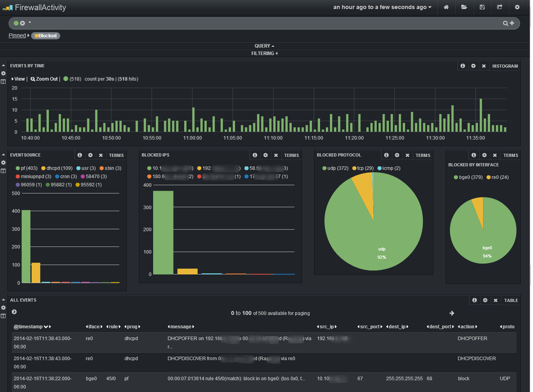The height and width of the screenshot is (392, 533).
Task: Toggle the bge0 (379) legend entry
Action: click(x=468, y=177)
